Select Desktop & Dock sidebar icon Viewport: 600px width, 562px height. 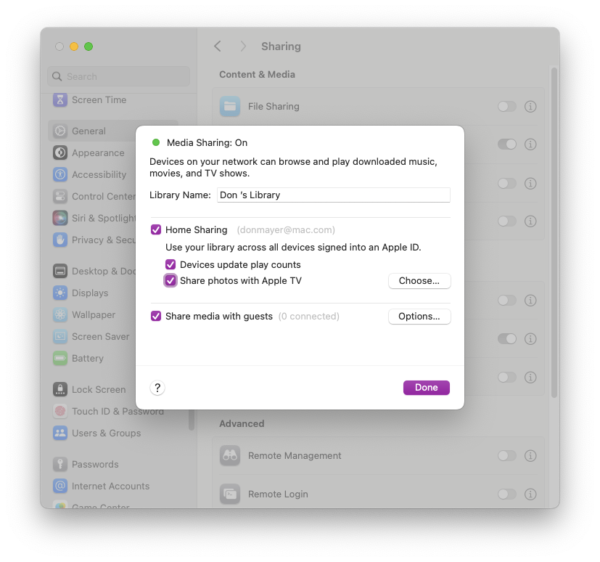pyautogui.click(x=60, y=271)
